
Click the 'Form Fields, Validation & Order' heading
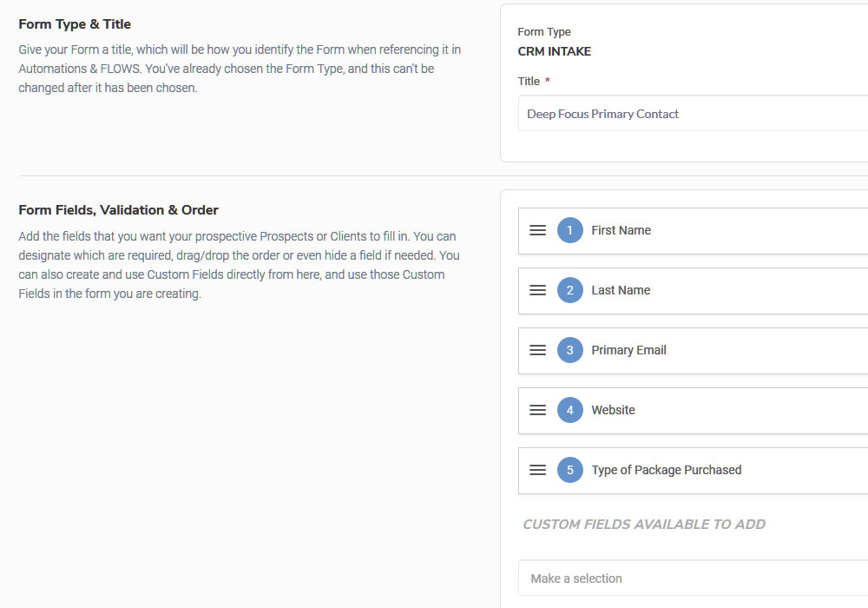point(118,210)
